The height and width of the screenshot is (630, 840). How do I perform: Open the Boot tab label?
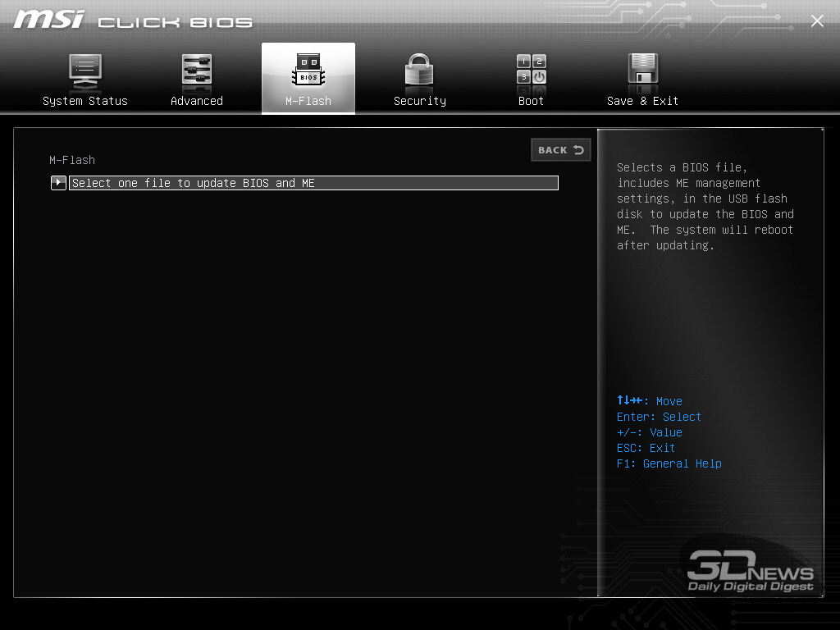point(531,101)
